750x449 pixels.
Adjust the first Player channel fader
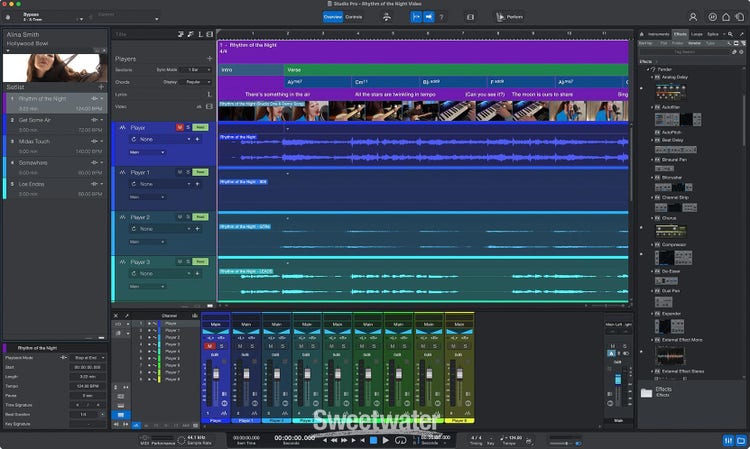tap(216, 374)
